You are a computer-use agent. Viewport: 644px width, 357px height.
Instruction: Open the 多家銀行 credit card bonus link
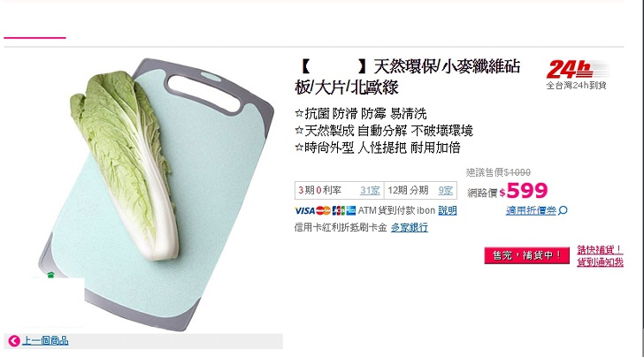coord(409,227)
